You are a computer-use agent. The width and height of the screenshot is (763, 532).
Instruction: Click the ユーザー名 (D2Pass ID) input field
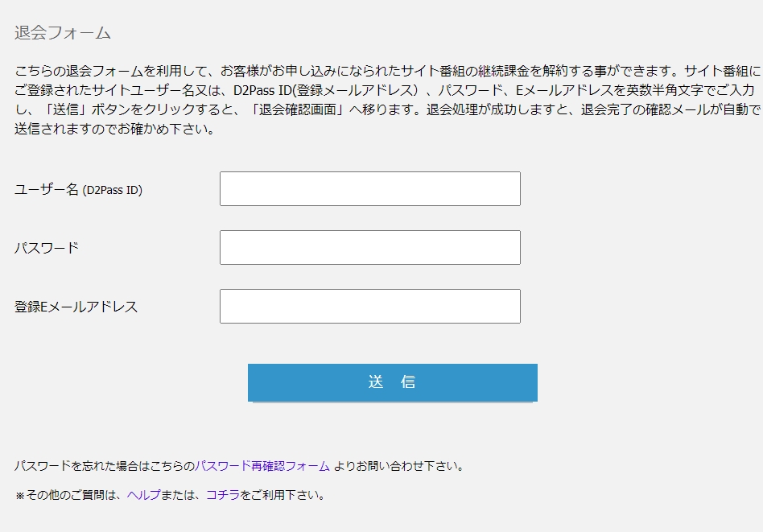pos(369,189)
